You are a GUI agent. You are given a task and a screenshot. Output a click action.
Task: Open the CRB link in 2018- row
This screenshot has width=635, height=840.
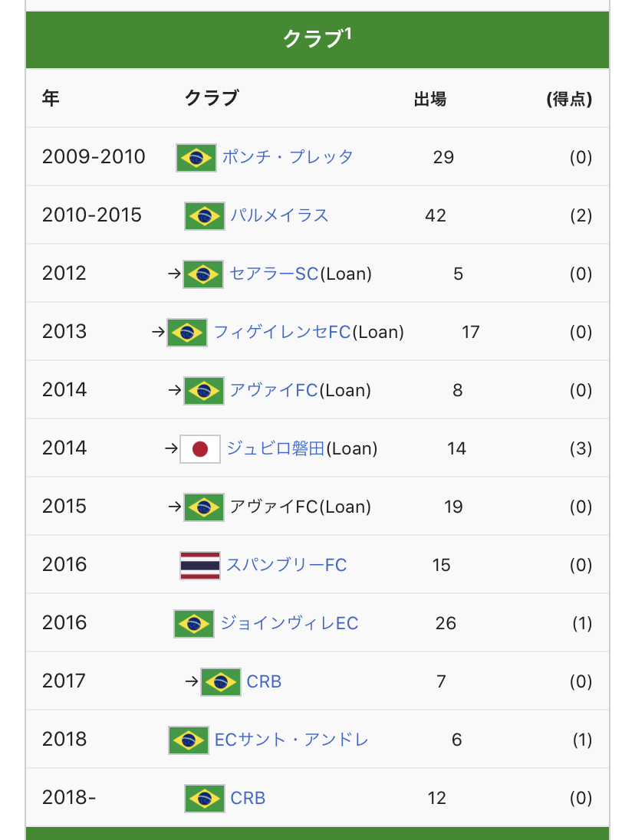coord(248,798)
